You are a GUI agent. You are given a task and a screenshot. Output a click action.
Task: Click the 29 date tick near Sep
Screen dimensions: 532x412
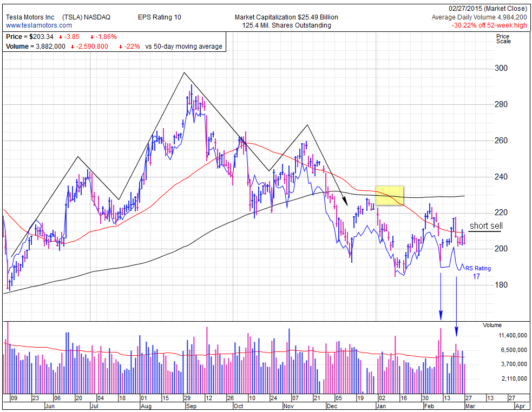pos(187,398)
